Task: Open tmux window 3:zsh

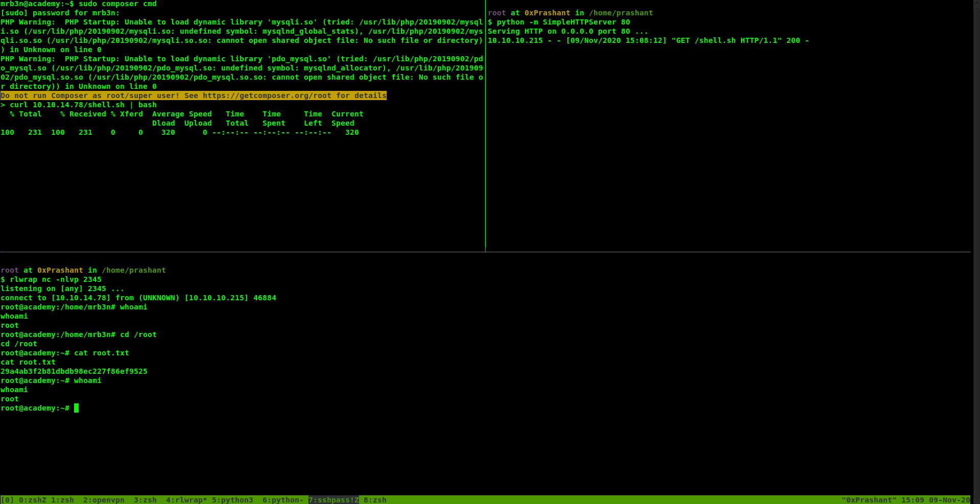Action: pos(145,500)
